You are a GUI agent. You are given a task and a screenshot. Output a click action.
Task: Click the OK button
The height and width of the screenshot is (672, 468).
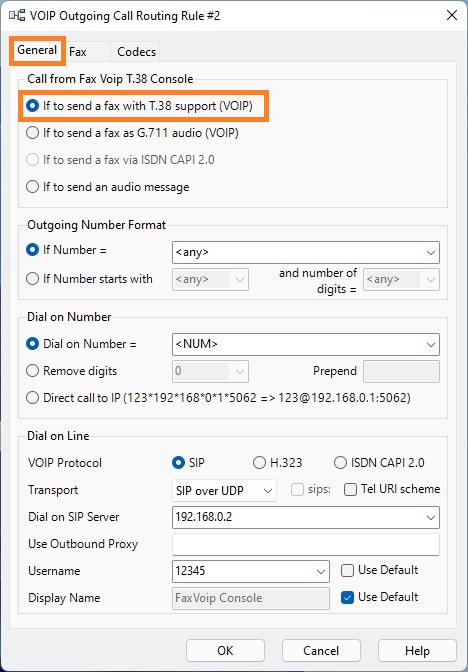tap(225, 651)
